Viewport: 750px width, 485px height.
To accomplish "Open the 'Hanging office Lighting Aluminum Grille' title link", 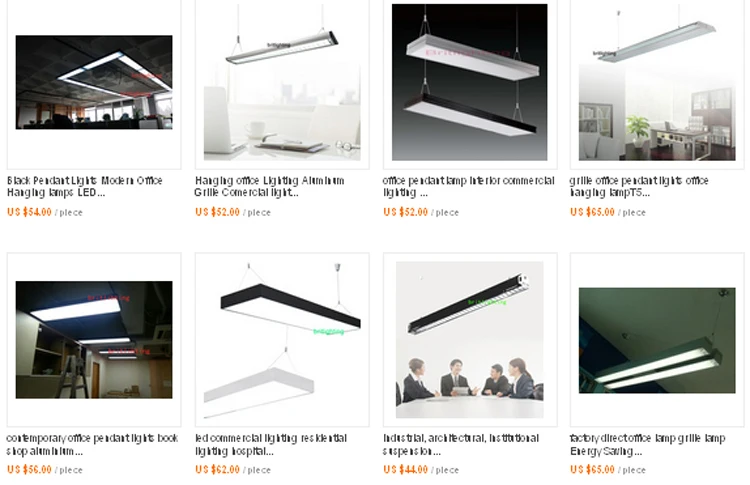I will 269,187.
